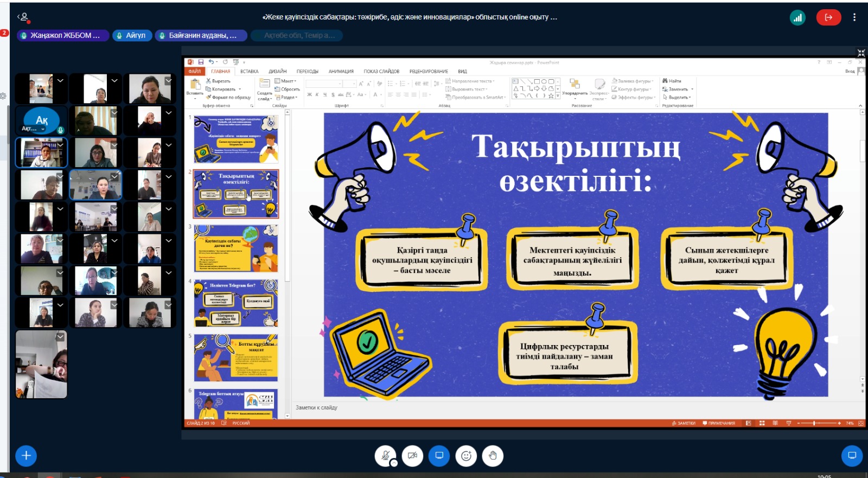Image resolution: width=868 pixels, height=478 pixels.
Task: Open dropdown on the first participant video tile
Action: click(x=60, y=80)
